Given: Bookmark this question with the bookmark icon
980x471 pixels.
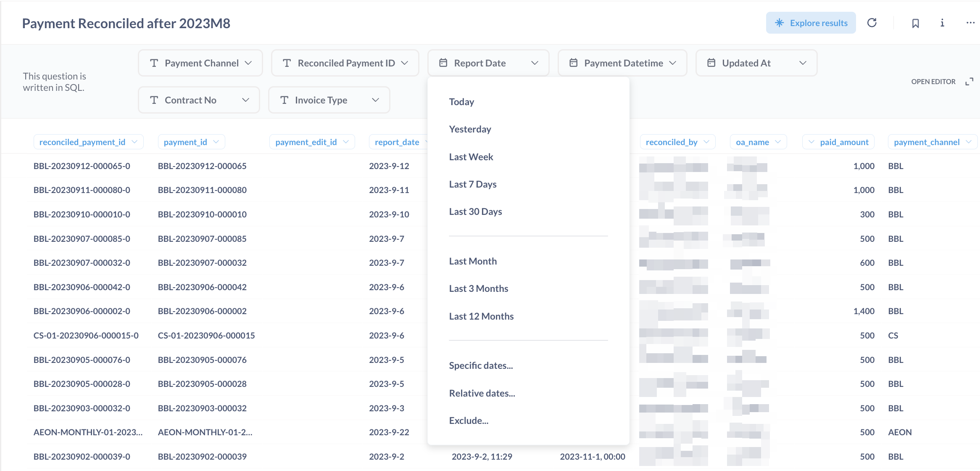Looking at the screenshot, I should 915,23.
